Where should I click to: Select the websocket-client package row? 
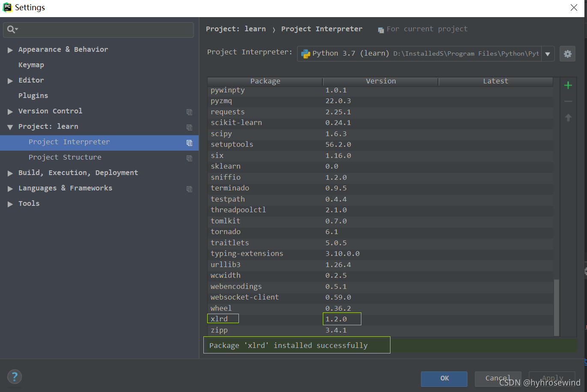380,297
